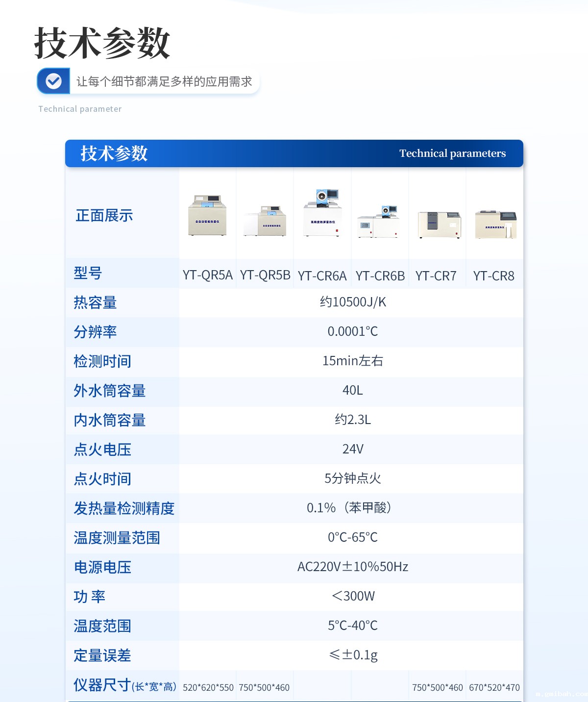Screen dimensions: 588x702
Task: Click the 670*520*470 dimension cell
Action: click(494, 687)
